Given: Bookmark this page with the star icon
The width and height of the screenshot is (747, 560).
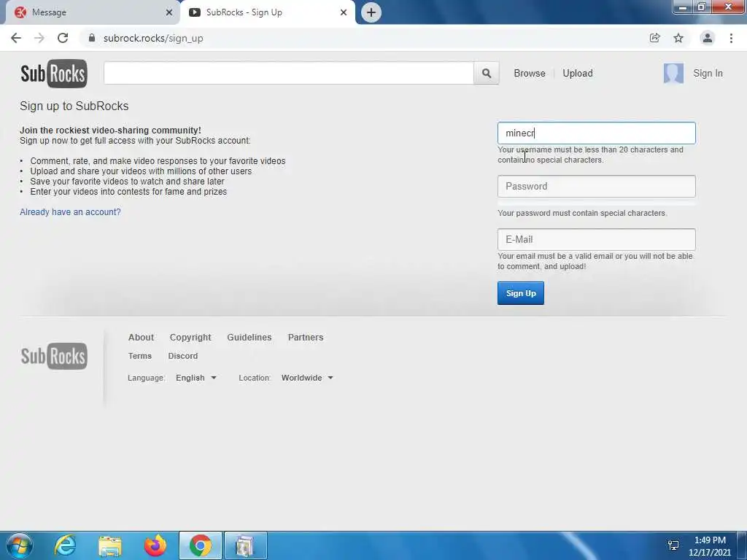Looking at the screenshot, I should (678, 38).
